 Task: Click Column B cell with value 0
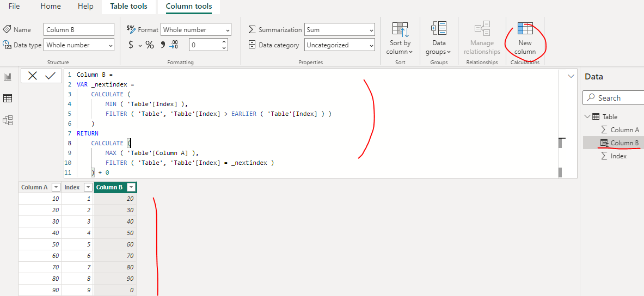pos(115,290)
